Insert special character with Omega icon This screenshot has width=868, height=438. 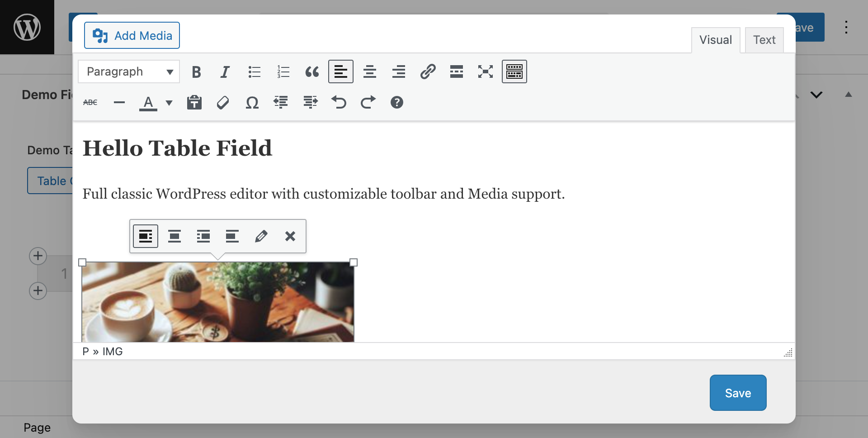pyautogui.click(x=252, y=103)
